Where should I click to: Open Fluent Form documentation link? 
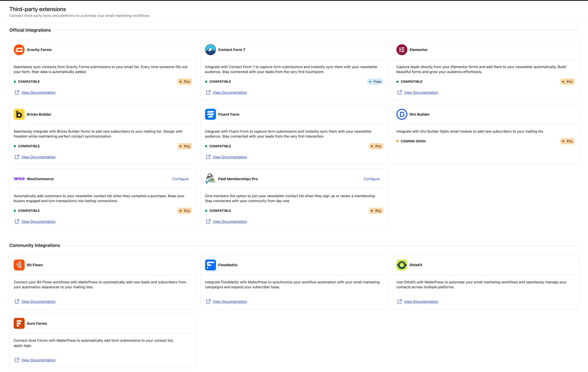tap(229, 157)
